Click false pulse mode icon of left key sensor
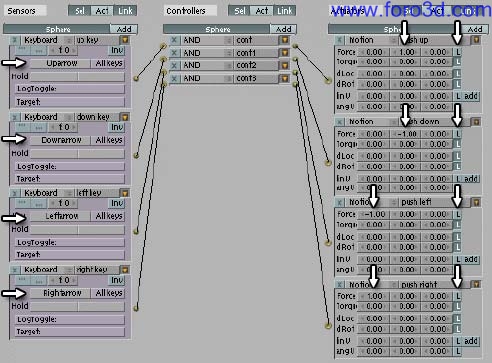Image resolution: width=492 pixels, height=363 pixels. (x=39, y=203)
